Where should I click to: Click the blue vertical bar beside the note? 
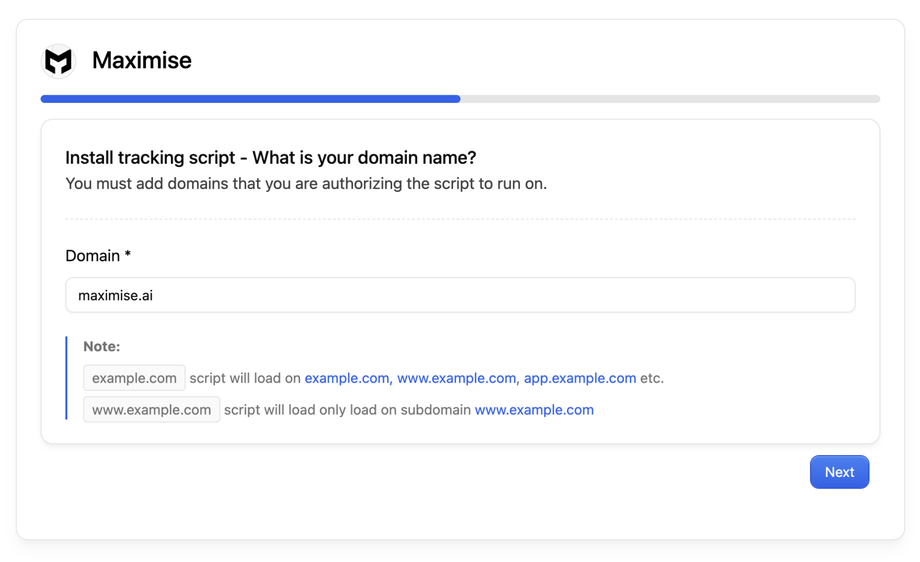(67, 378)
